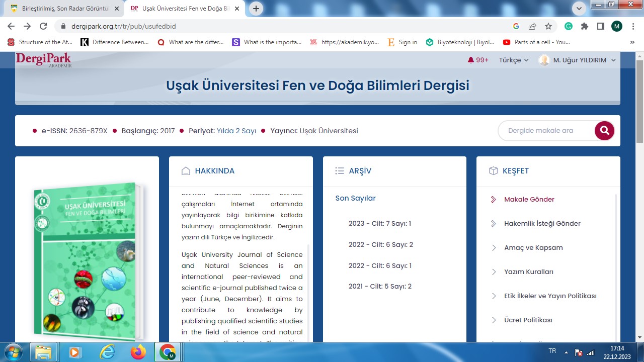
Task: Open the 'Difference Between...' bookmark
Action: click(x=115, y=42)
